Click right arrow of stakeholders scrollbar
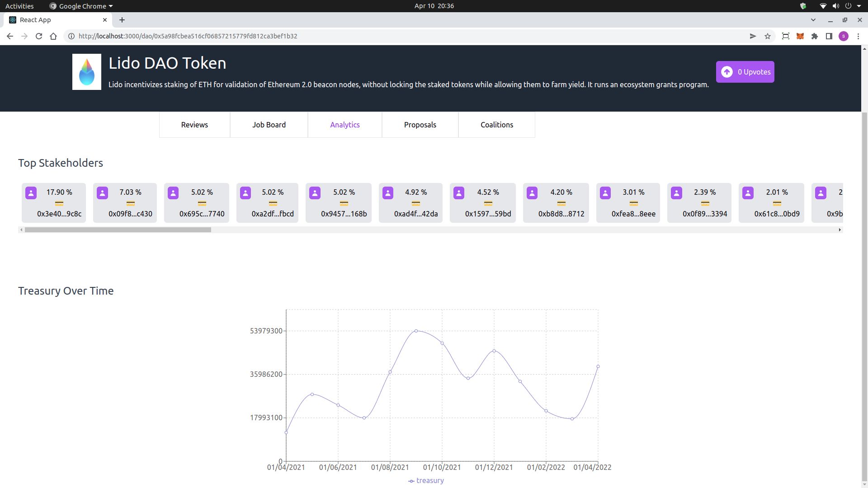This screenshot has height=488, width=868. [840, 230]
